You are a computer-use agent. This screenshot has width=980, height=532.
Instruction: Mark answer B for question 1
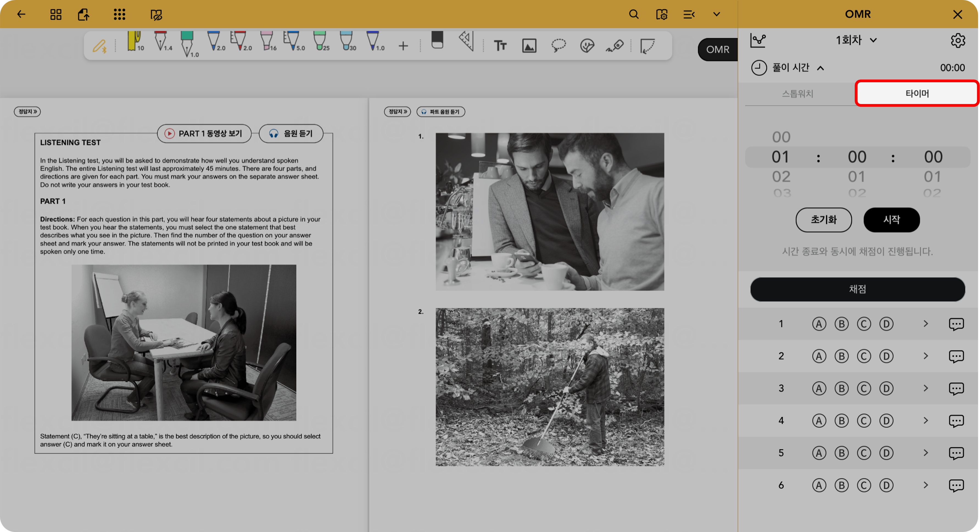tap(842, 324)
